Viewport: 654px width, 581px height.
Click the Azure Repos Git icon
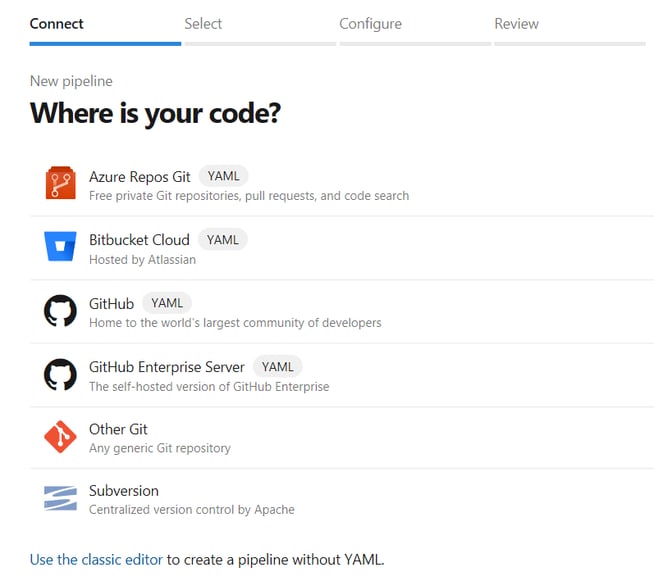[60, 184]
